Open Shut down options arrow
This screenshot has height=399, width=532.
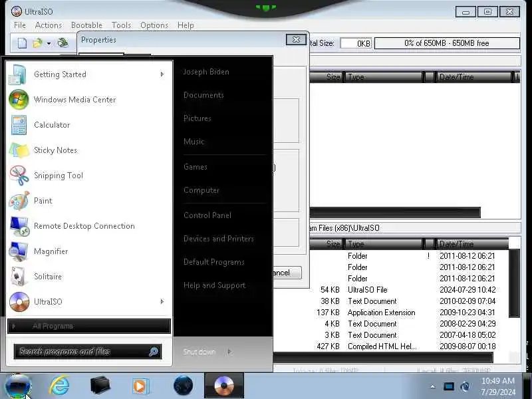coord(229,352)
